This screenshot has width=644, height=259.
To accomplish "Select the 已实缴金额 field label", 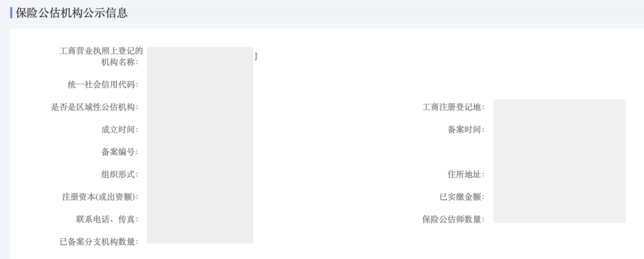I will pos(462,197).
